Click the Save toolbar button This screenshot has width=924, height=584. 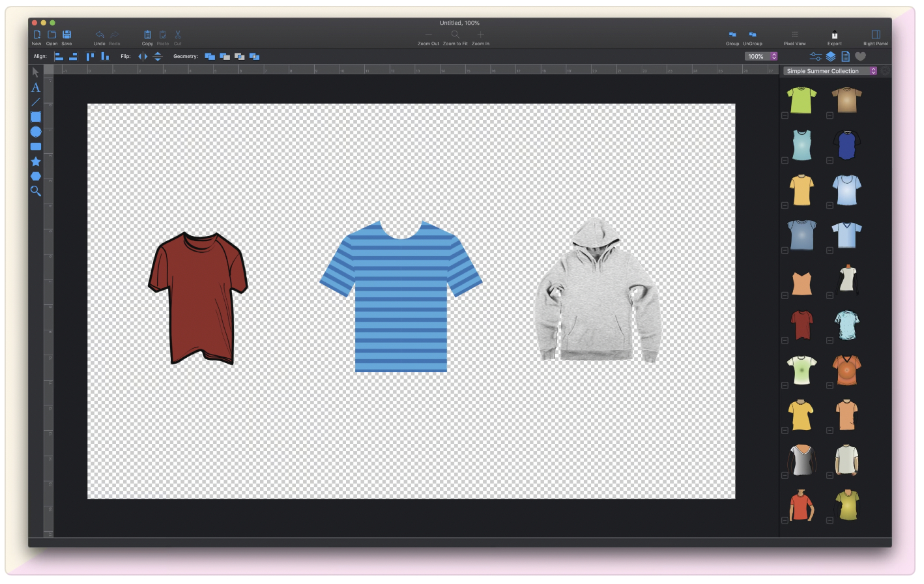[x=66, y=36]
